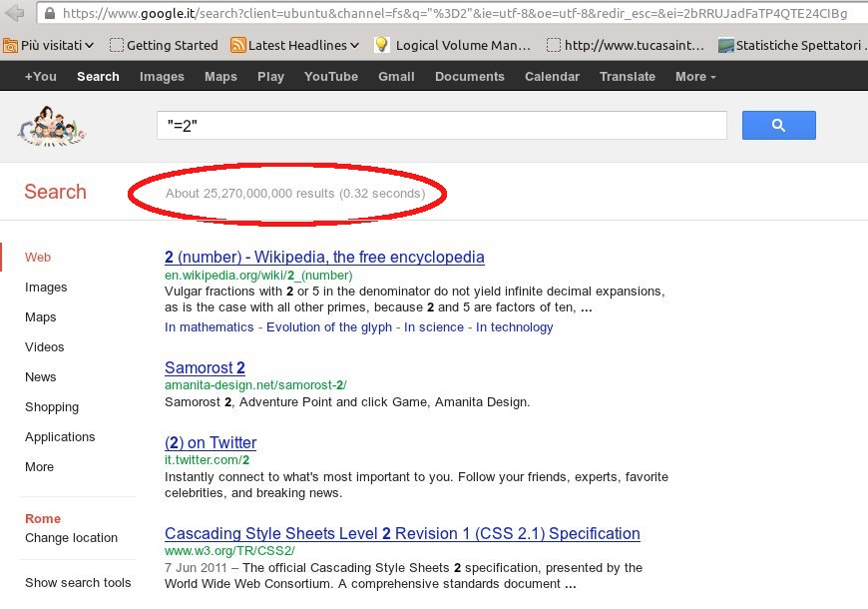This screenshot has width=868, height=609.
Task: Click Show search tools in sidebar
Action: coord(78,583)
